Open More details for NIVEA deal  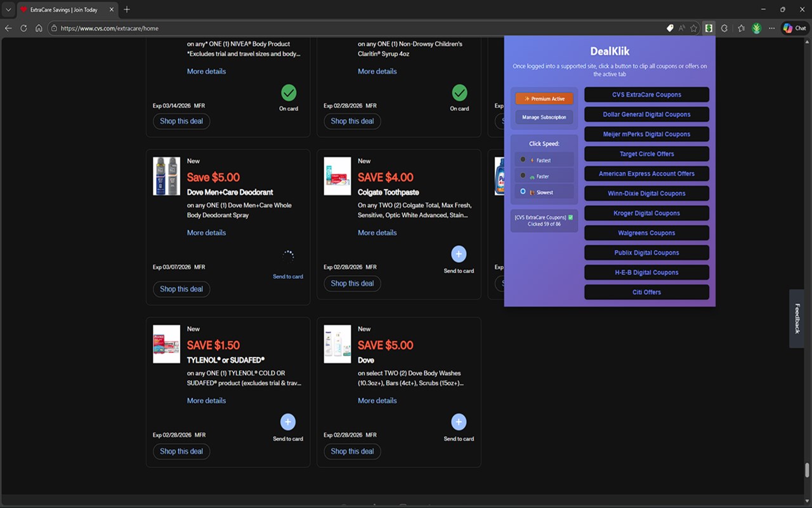(x=206, y=71)
